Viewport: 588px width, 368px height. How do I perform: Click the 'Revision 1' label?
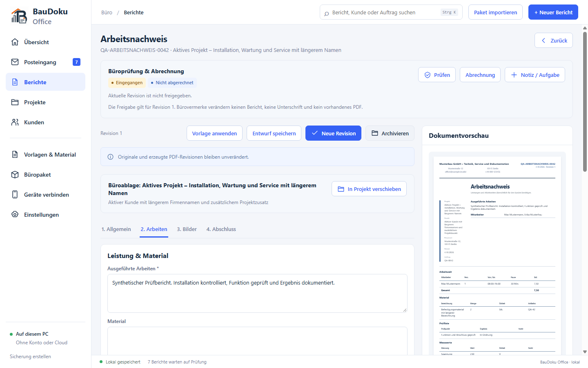point(111,133)
